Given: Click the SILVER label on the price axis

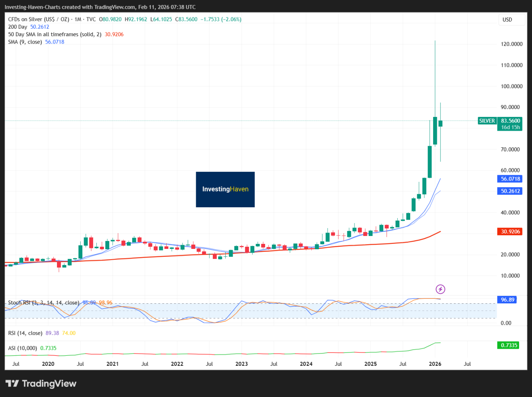Looking at the screenshot, I should [487, 121].
